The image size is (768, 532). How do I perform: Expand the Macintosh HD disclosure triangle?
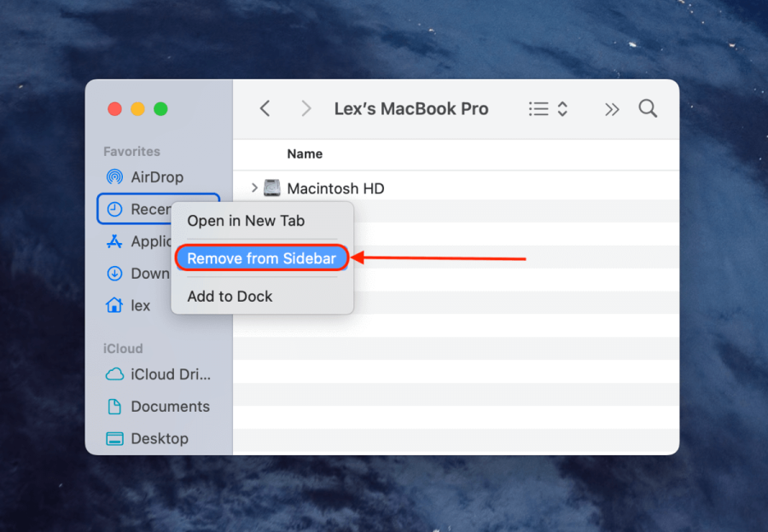point(253,188)
